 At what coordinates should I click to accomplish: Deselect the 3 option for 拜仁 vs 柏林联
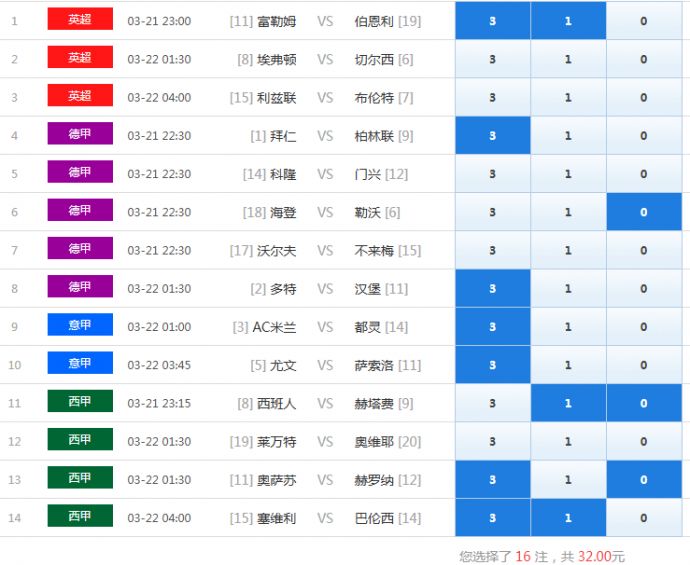click(492, 136)
